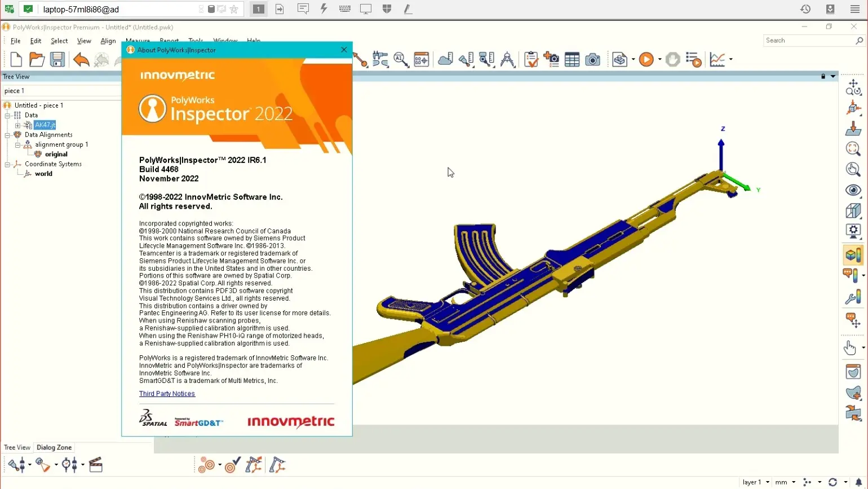Open the Select menu
Viewport: 868px width, 489px height.
(59, 41)
